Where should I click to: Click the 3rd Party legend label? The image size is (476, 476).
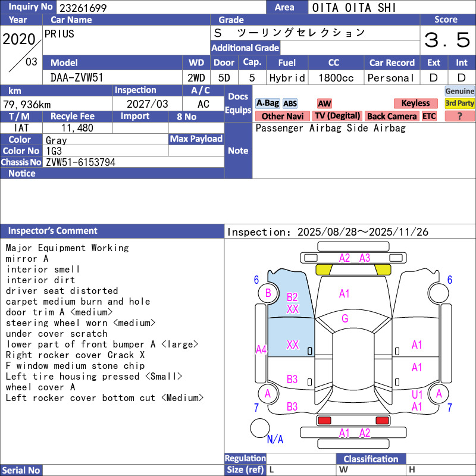coord(460,104)
